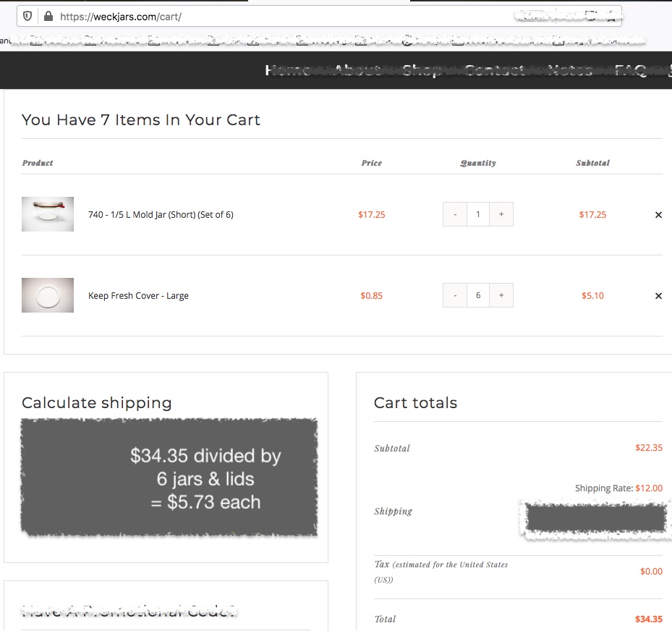Click the minus icon for the Mold Jar quantity
Screen dimensions: 672x631
455,214
